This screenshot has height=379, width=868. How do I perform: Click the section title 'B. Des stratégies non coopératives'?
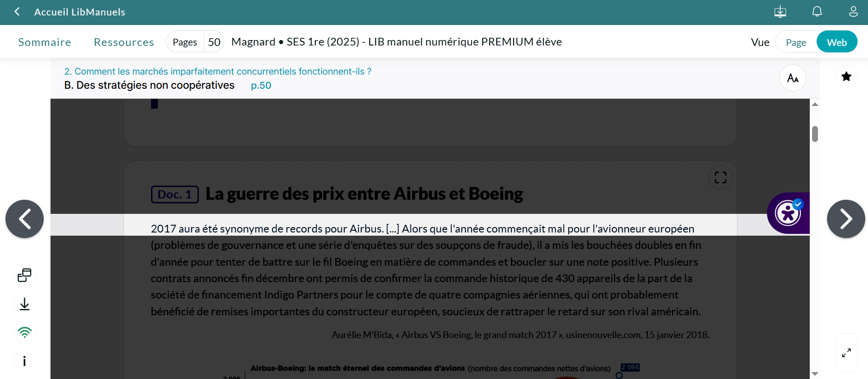(x=149, y=85)
